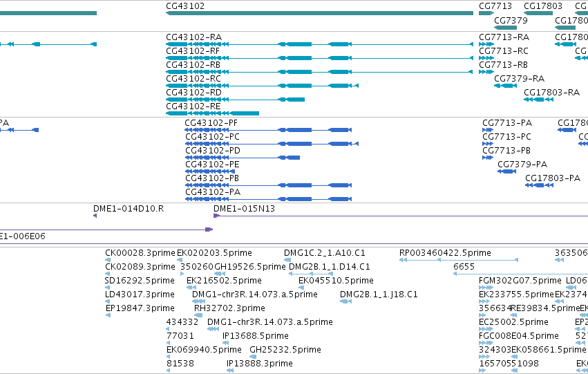Screen dimensions: 588x374
Task: Select the CG43102-PB protein label
Action: tap(212, 178)
